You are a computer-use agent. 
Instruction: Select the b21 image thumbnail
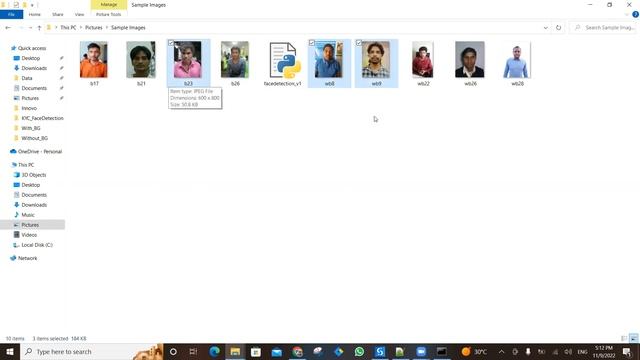point(141,60)
